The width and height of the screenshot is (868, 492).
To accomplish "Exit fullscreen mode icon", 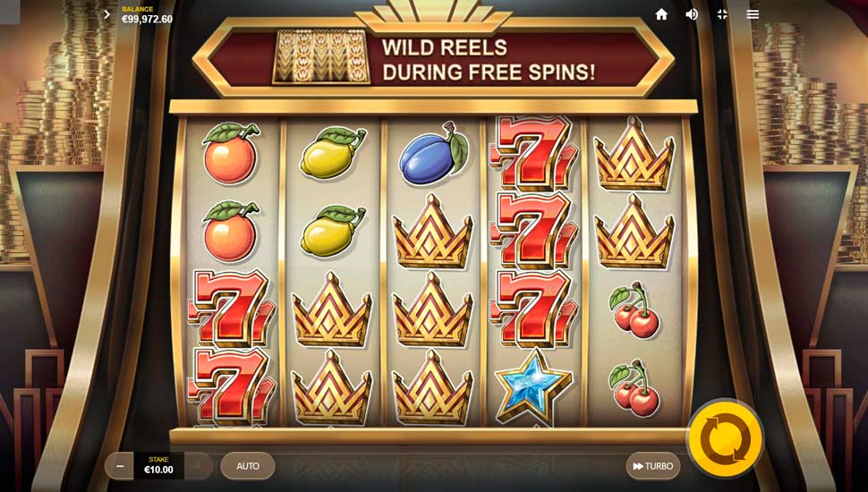I will pos(722,14).
